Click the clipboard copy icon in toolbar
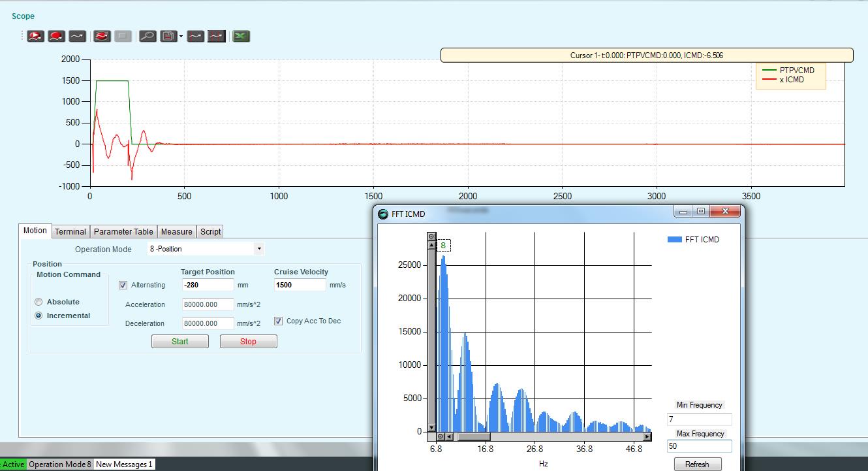Screen dimensions: 868x471 (168, 37)
